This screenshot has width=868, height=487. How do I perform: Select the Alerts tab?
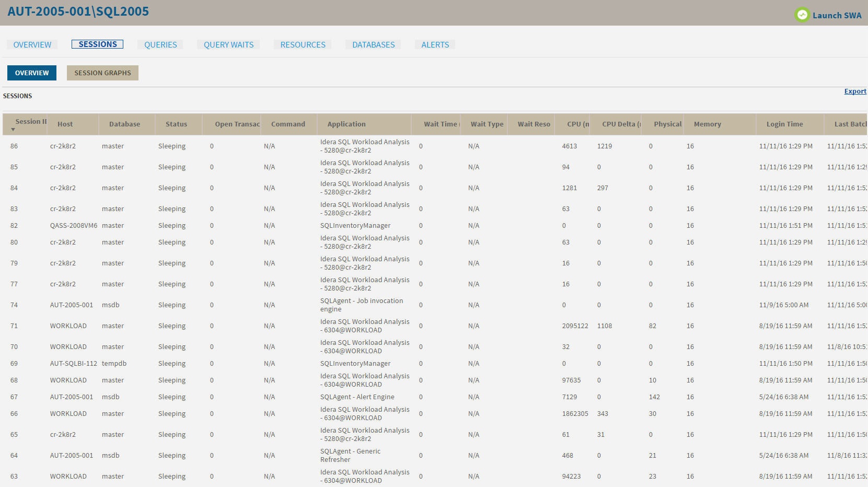(x=435, y=45)
